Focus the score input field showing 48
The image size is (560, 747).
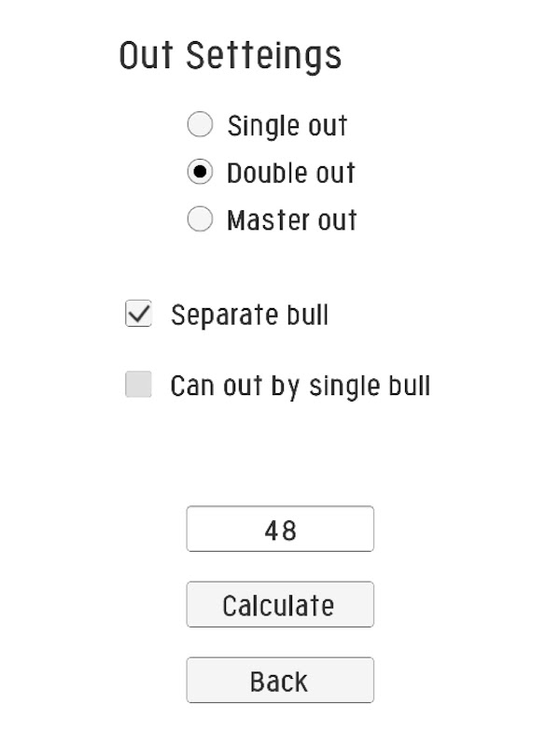click(280, 529)
